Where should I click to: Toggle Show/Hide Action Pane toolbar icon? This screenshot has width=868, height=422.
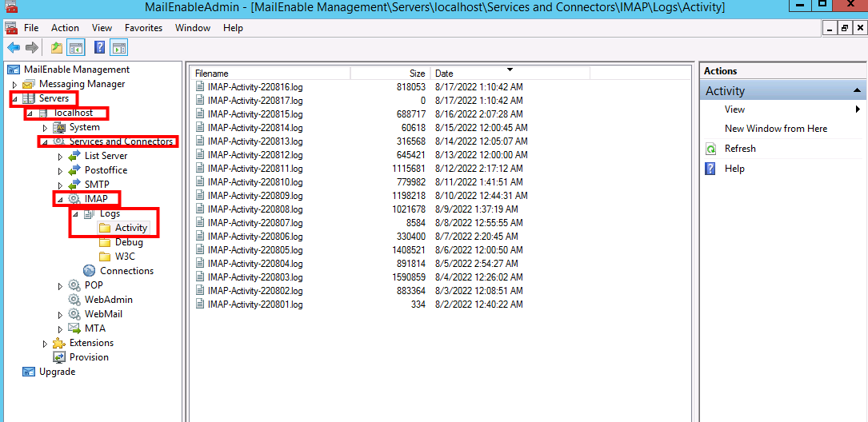coord(118,48)
